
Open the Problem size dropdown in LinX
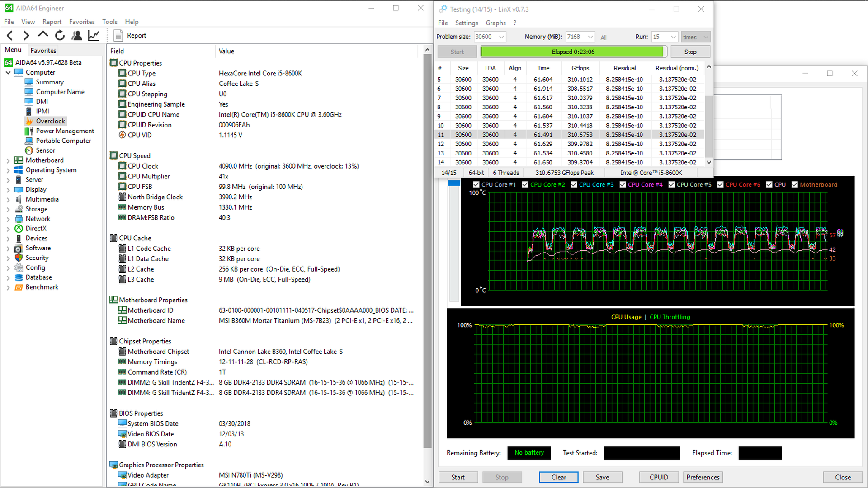[x=501, y=37]
